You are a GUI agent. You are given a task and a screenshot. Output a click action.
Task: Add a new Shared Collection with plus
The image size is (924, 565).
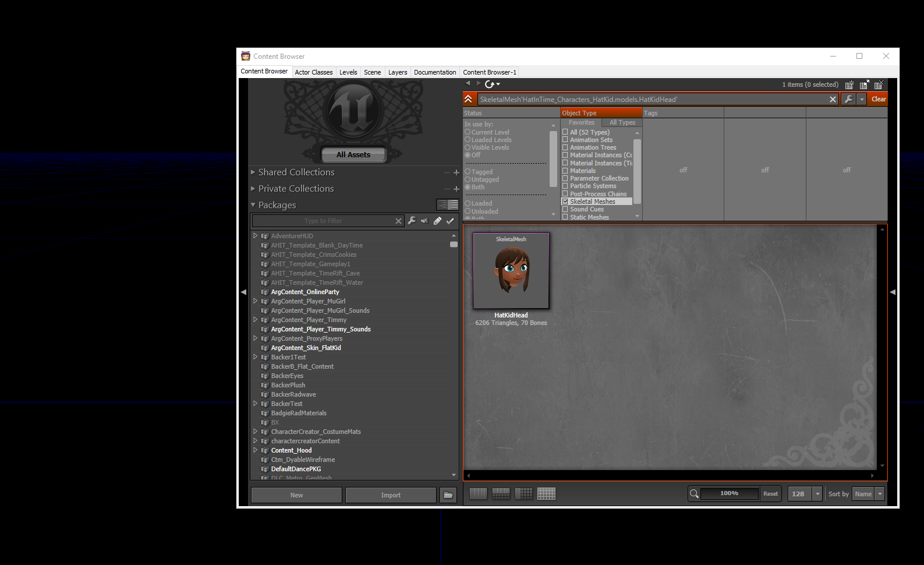click(456, 172)
